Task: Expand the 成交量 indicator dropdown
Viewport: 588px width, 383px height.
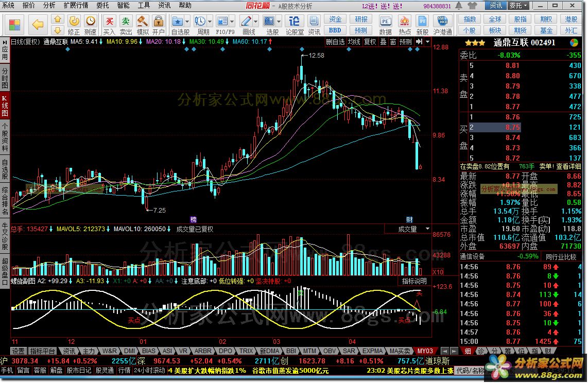Action: tap(427, 229)
